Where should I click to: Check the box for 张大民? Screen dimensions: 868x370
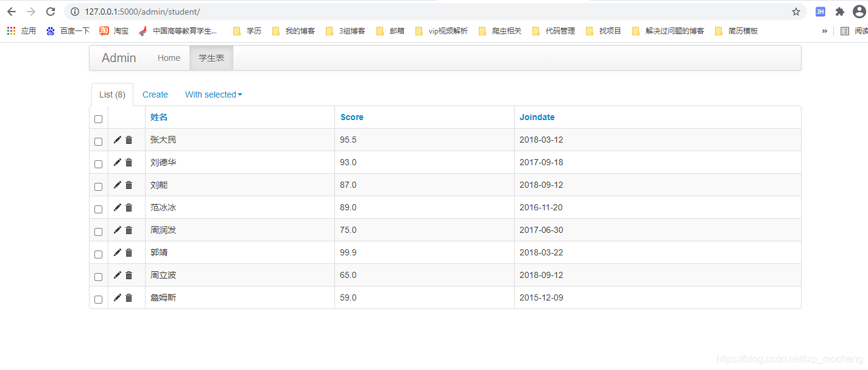point(98,141)
